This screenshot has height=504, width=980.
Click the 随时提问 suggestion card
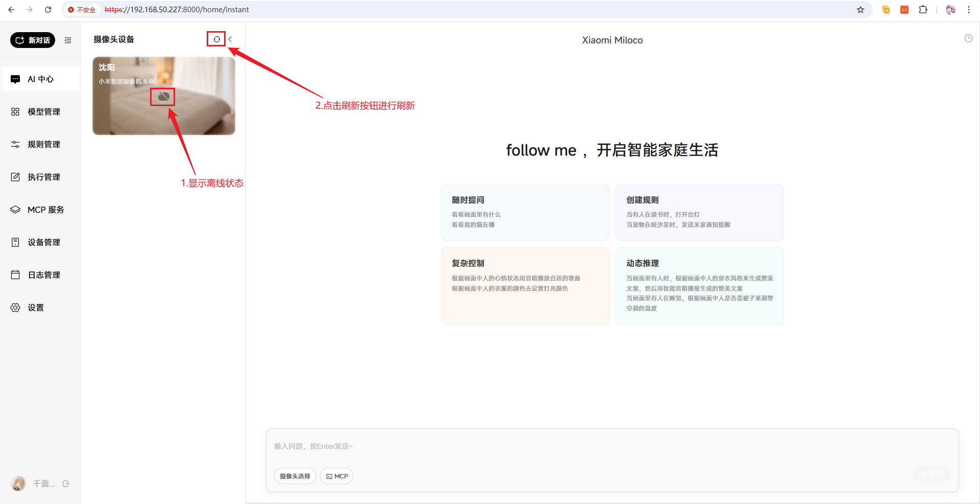525,212
